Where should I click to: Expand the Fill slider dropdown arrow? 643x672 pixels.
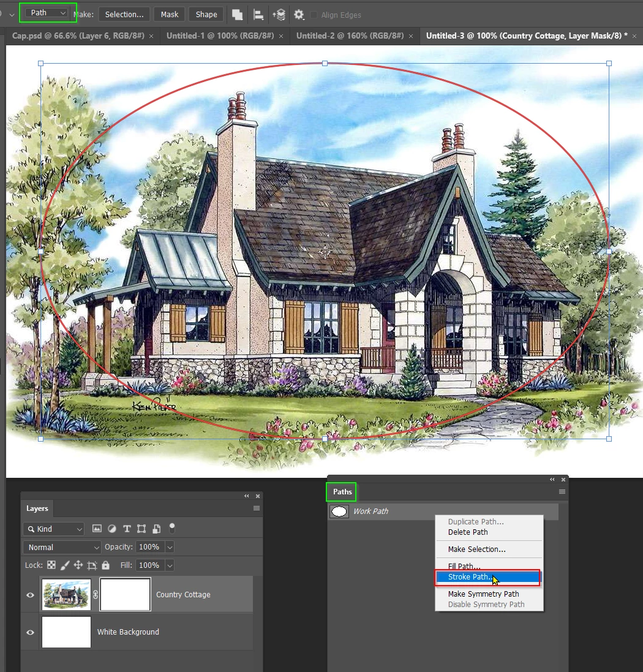pos(170,565)
